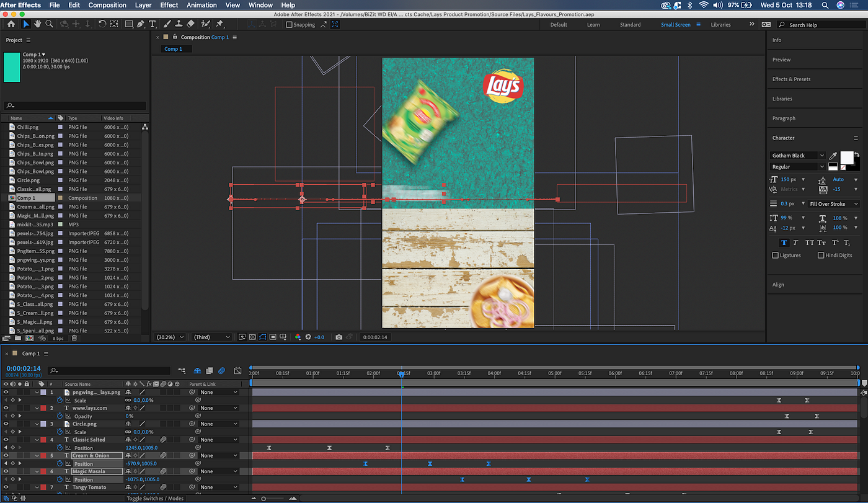This screenshot has height=503, width=868.
Task: Select the Pen tool
Action: (141, 24)
